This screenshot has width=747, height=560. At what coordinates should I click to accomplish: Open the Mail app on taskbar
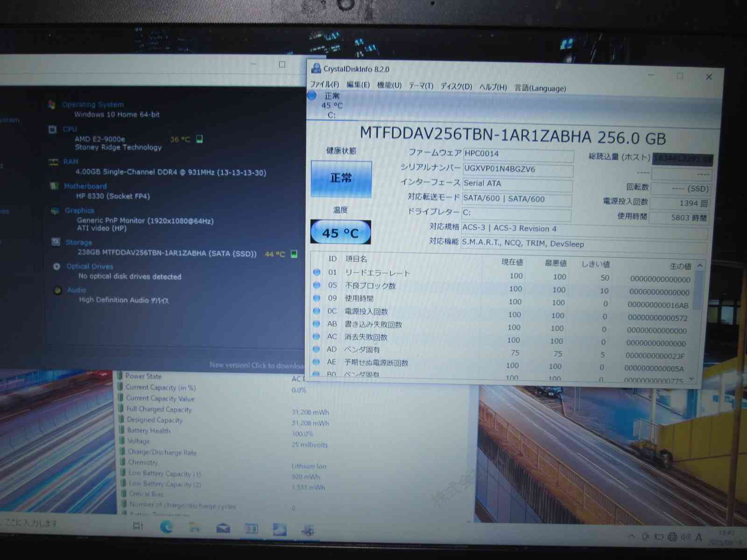coord(223,528)
